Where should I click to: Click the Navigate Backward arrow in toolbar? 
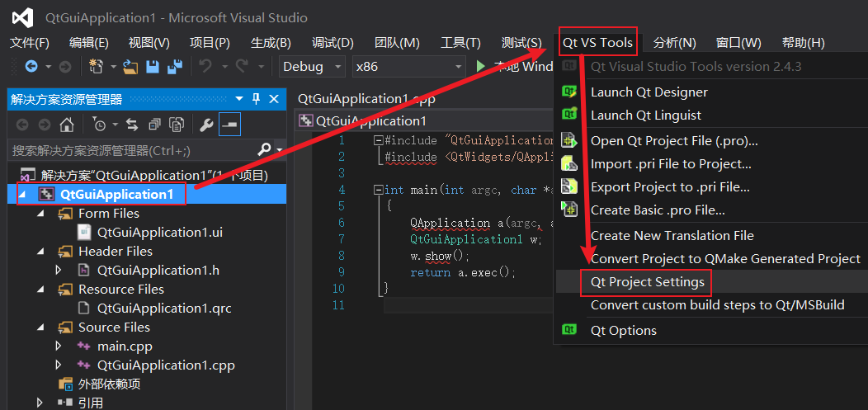click(31, 67)
